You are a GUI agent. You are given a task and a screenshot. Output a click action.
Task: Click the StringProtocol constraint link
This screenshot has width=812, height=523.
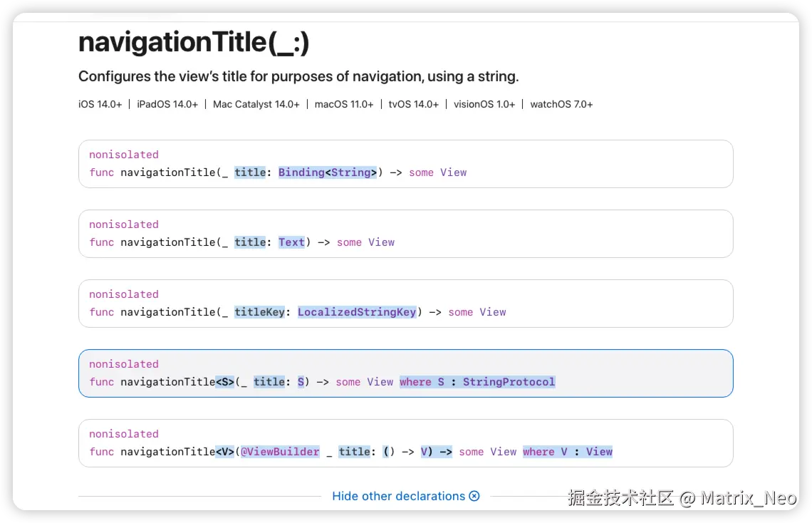click(x=509, y=382)
